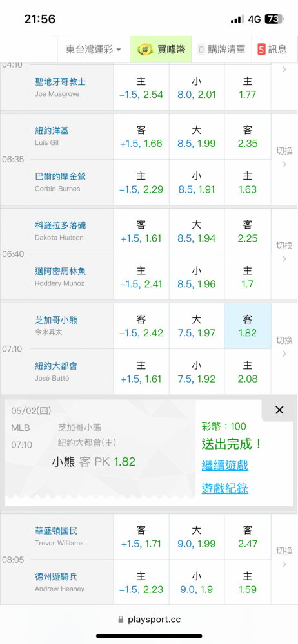Open the 德州遊騎兵 team link

click(x=56, y=576)
